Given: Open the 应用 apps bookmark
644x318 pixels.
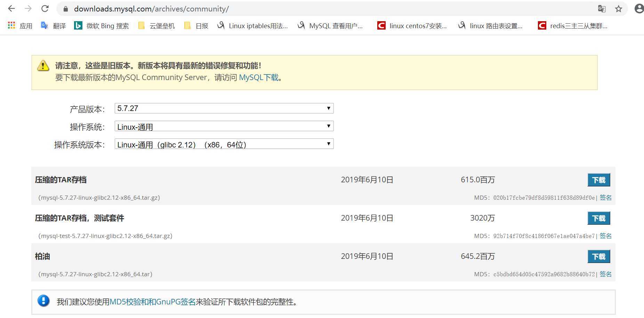Looking at the screenshot, I should pyautogui.click(x=20, y=26).
